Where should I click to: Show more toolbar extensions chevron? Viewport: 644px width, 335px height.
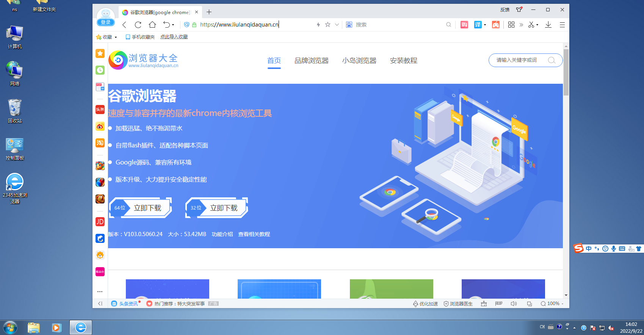[x=521, y=25]
